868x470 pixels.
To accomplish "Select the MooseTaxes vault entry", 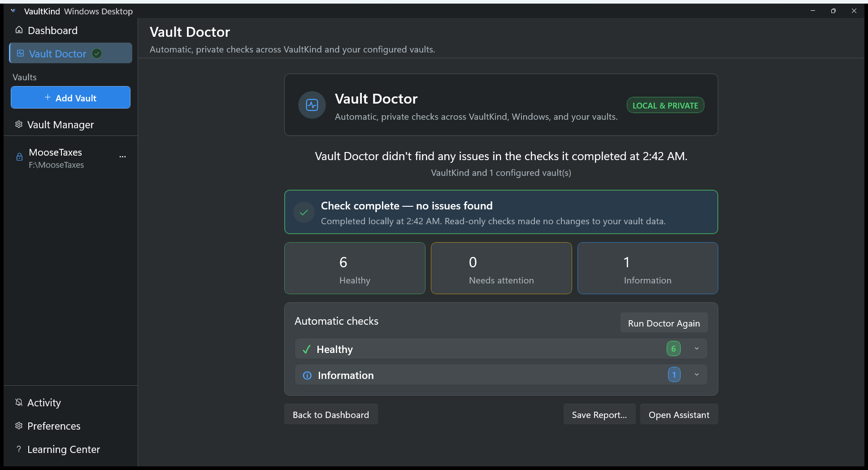I will (x=70, y=158).
